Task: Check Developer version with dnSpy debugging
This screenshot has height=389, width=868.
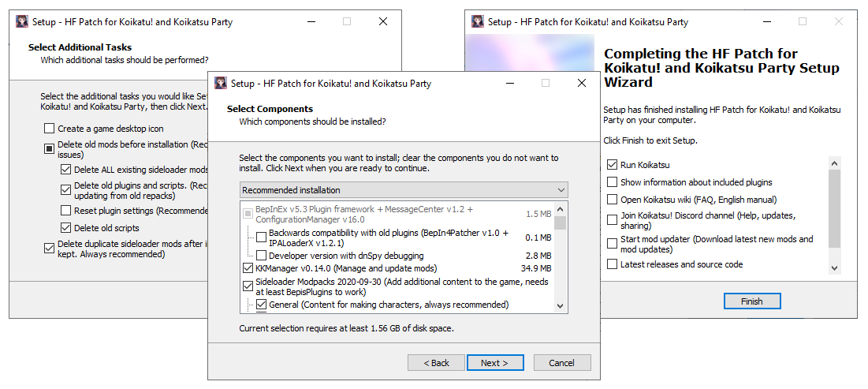Action: pos(262,256)
